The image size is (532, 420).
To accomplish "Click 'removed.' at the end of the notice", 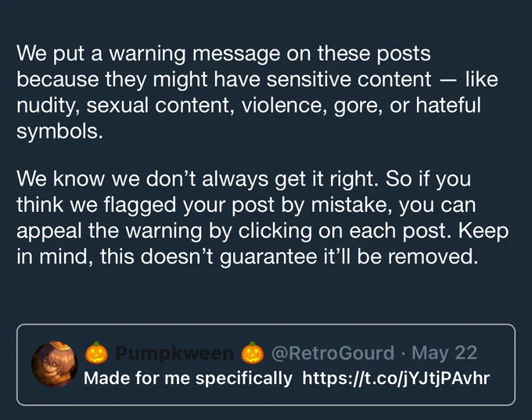I will (433, 257).
